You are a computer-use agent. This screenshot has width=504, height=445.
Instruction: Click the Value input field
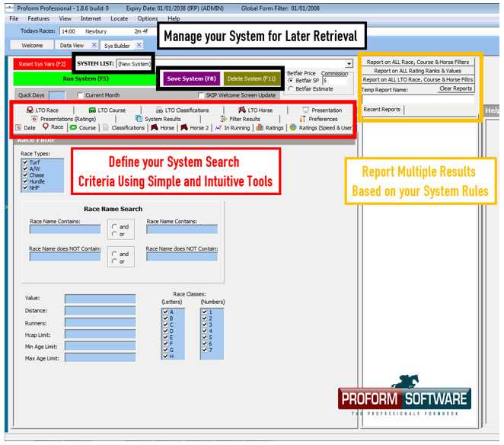[x=100, y=299]
